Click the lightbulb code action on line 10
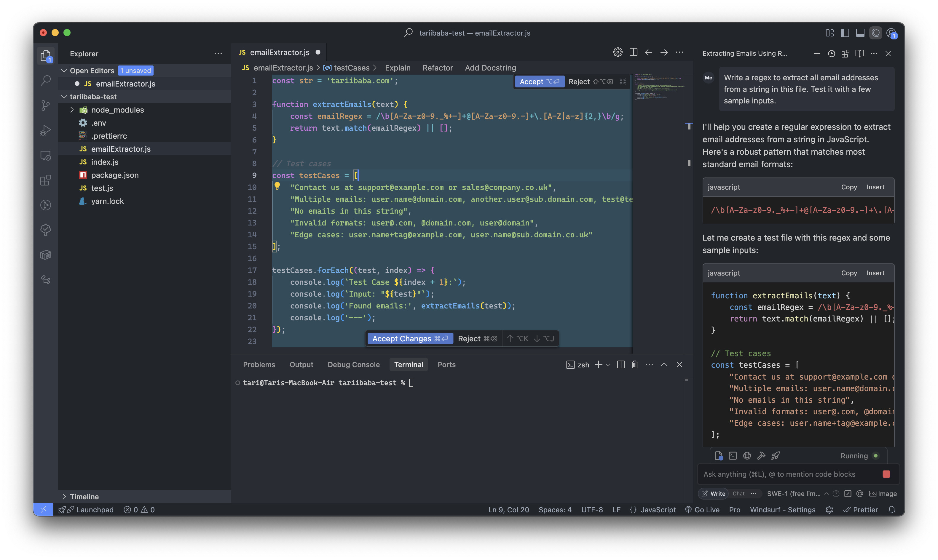The image size is (938, 560). 277,186
